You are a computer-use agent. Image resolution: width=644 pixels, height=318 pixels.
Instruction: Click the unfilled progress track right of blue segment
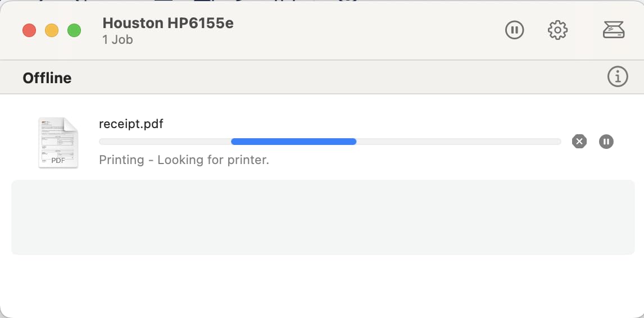click(x=458, y=142)
